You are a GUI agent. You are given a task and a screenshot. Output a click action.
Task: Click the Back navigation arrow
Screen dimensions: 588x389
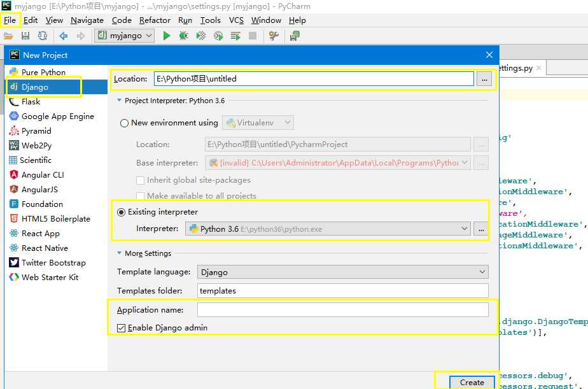[64, 36]
